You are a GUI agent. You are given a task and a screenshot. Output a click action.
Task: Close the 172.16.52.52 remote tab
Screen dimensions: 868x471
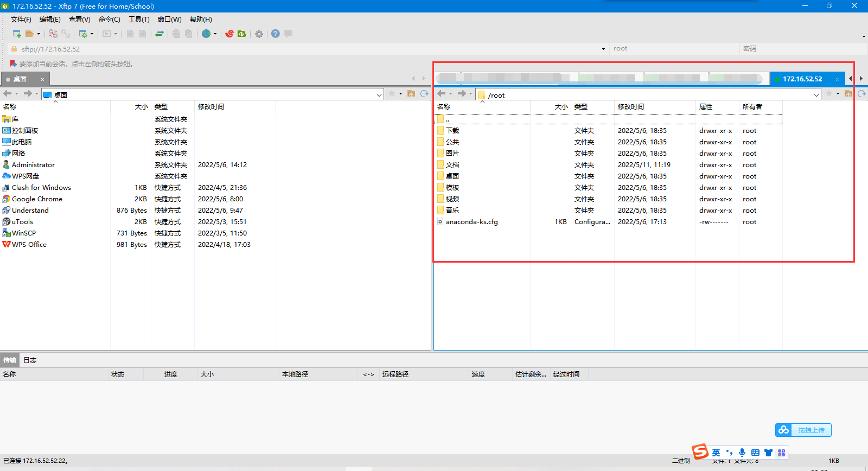pyautogui.click(x=838, y=79)
